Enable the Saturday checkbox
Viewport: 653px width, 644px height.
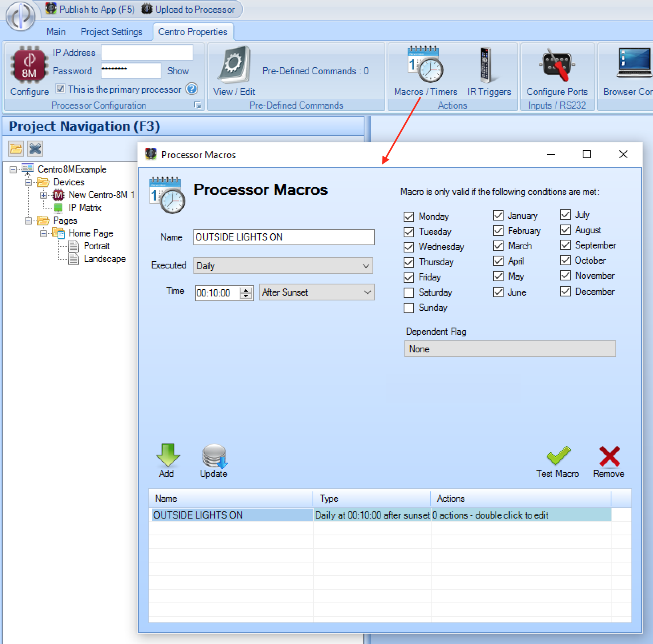pyautogui.click(x=408, y=293)
